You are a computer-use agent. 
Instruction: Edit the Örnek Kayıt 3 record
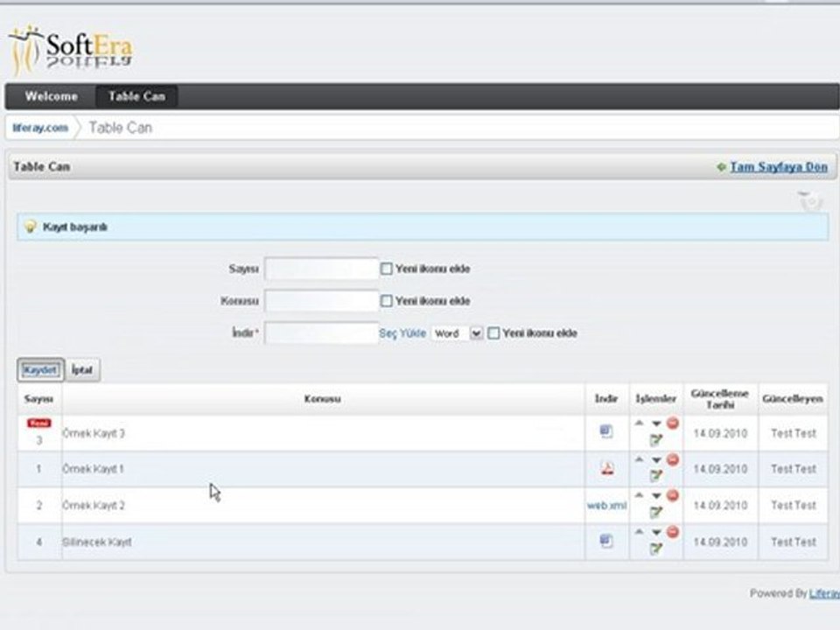click(x=655, y=440)
